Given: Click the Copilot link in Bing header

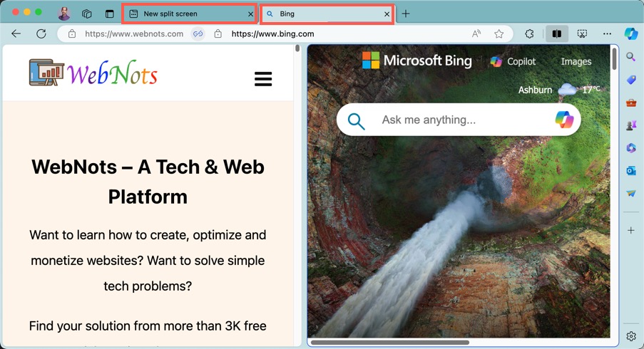Looking at the screenshot, I should (513, 61).
